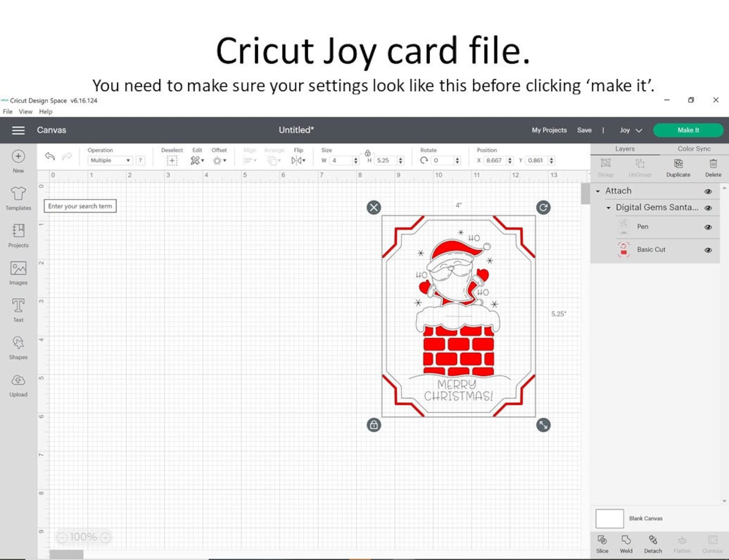This screenshot has height=560, width=729.
Task: Open My Projects
Action: point(549,130)
